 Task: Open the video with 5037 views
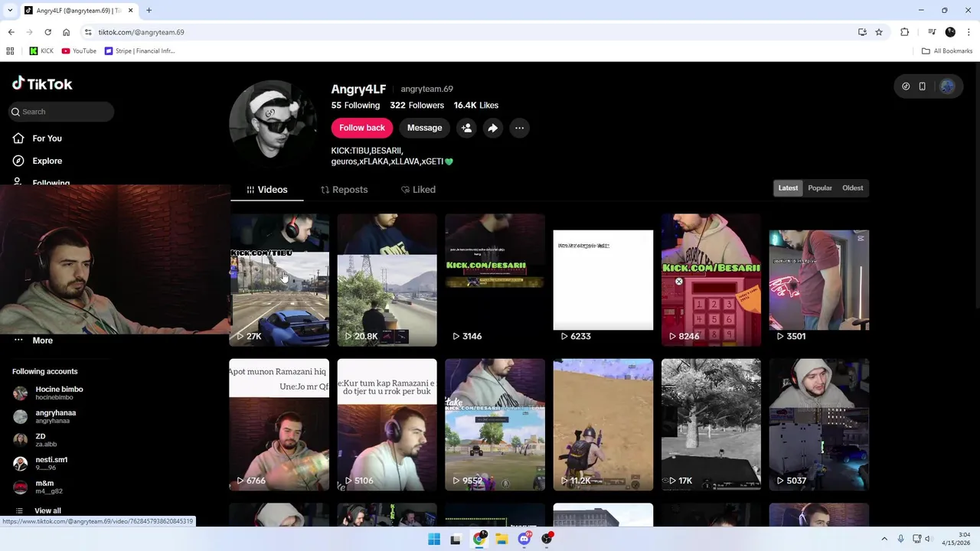819,425
